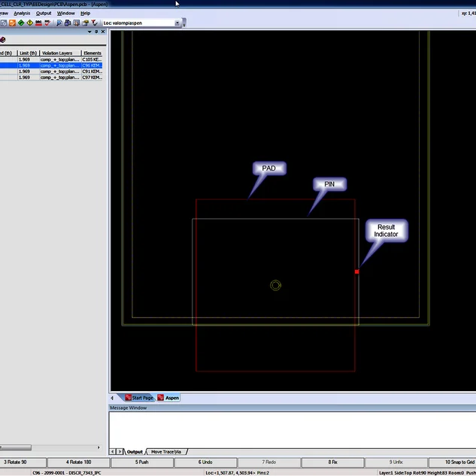The image size is (476, 476).
Task: Sort by Violation Layers column header
Action: [60, 53]
